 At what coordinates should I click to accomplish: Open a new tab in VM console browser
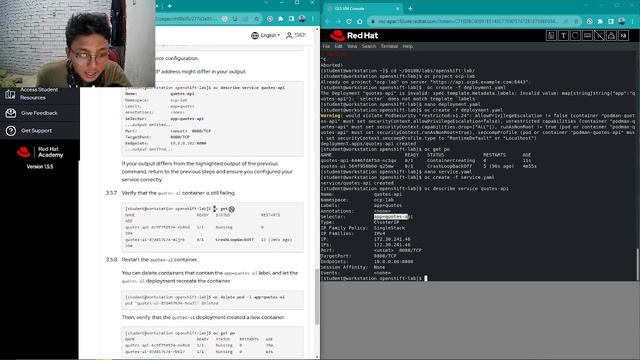(x=410, y=8)
